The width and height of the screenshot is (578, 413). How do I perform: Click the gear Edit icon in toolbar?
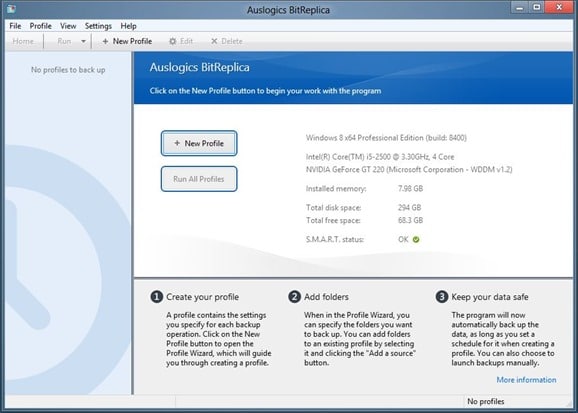point(173,41)
